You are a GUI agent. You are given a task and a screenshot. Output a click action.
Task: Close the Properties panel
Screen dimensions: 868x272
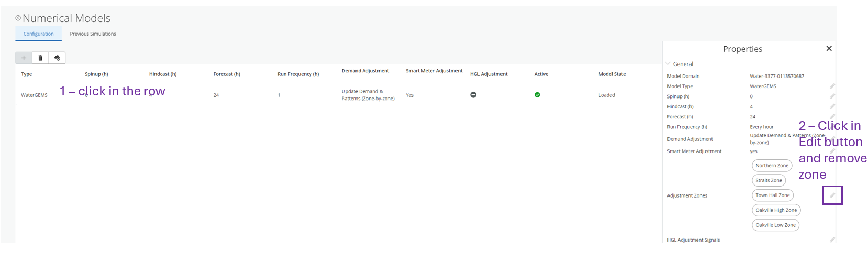(x=829, y=49)
